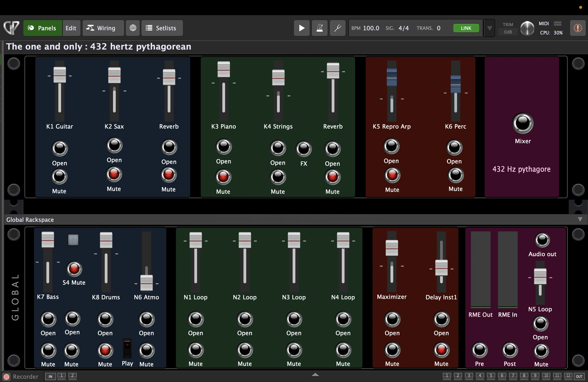Click the K6 Perc blue fader handle
Screen dimensions: 588x382
coord(455,84)
